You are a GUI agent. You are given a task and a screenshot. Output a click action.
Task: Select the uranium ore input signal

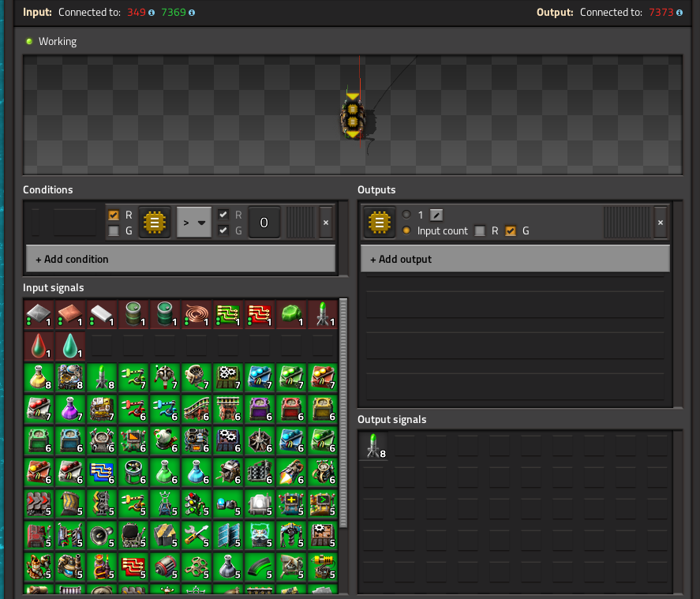point(291,314)
